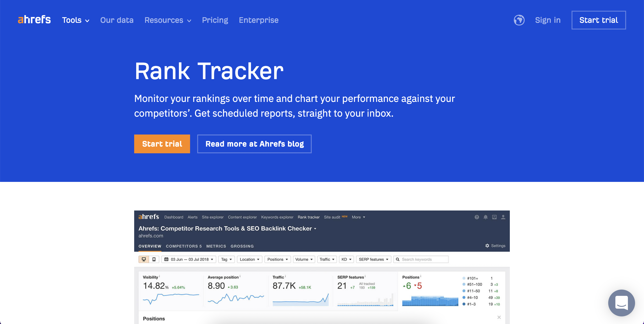644x324 pixels.
Task: Open the Tag filter dropdown
Action: (x=227, y=259)
